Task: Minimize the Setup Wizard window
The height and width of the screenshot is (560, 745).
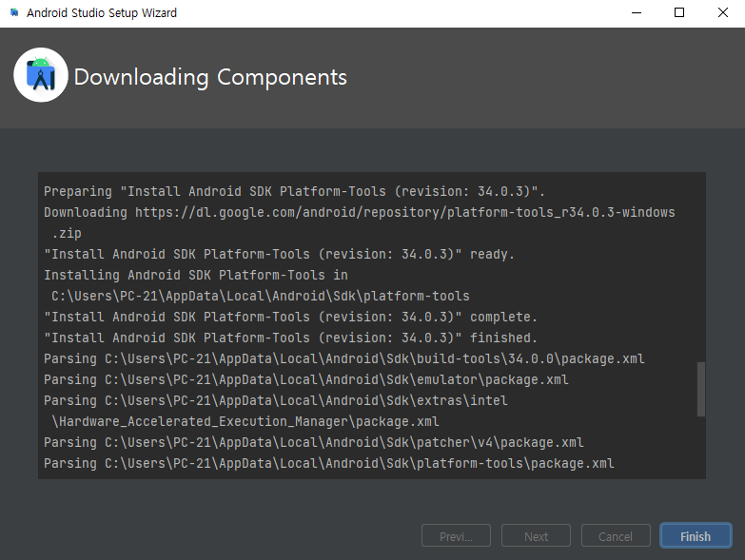Action: [637, 12]
